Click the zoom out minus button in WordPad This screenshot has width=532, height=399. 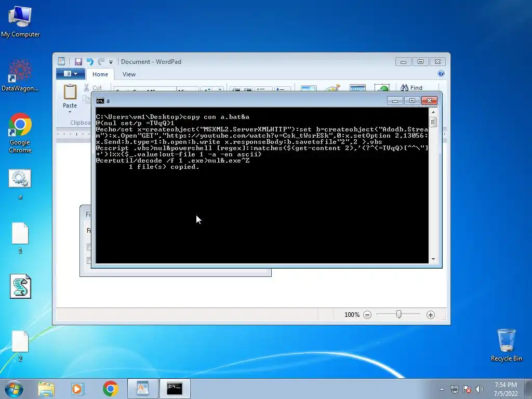367,315
